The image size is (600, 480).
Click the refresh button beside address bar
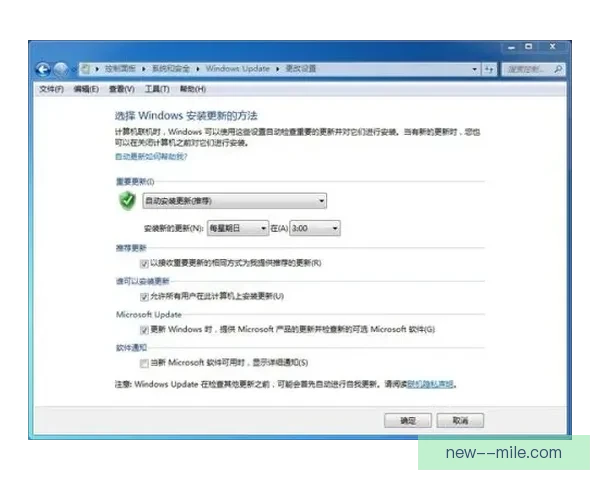pos(489,69)
